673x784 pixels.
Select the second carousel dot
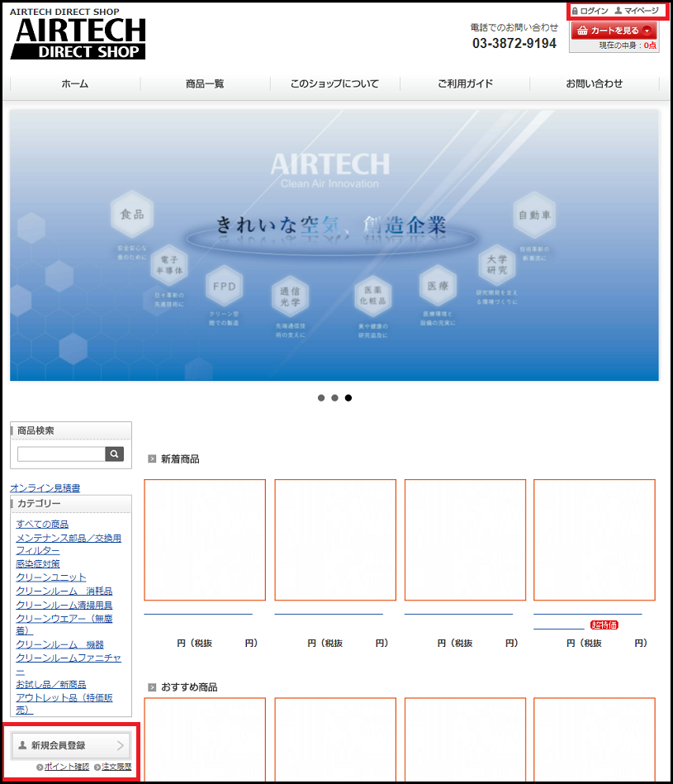coord(334,398)
